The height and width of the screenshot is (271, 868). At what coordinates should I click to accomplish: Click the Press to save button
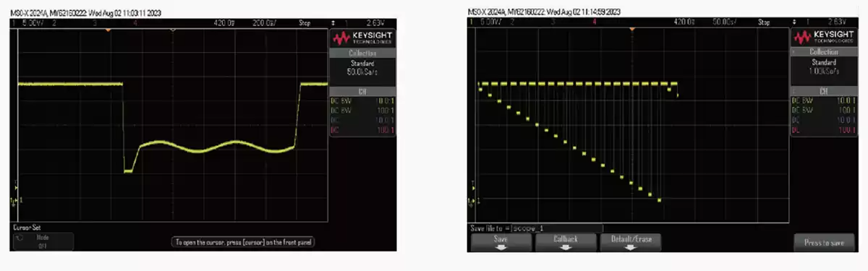823,243
